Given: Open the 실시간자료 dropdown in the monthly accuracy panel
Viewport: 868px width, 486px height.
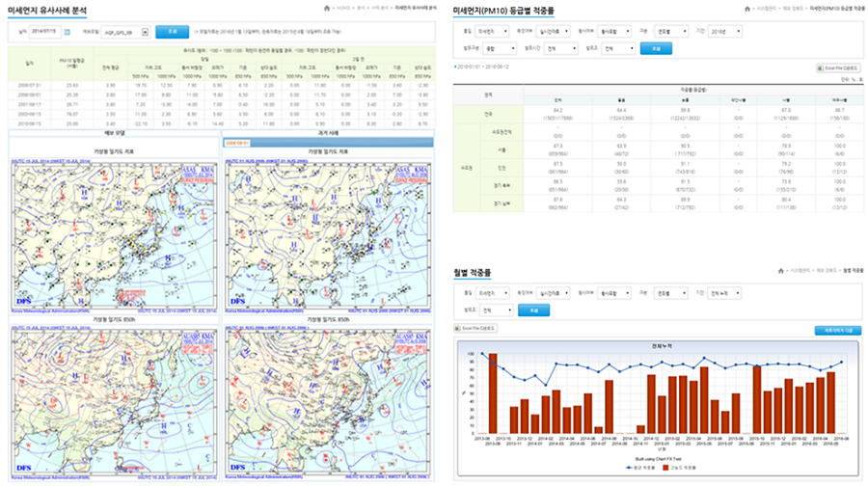Looking at the screenshot, I should 553,293.
